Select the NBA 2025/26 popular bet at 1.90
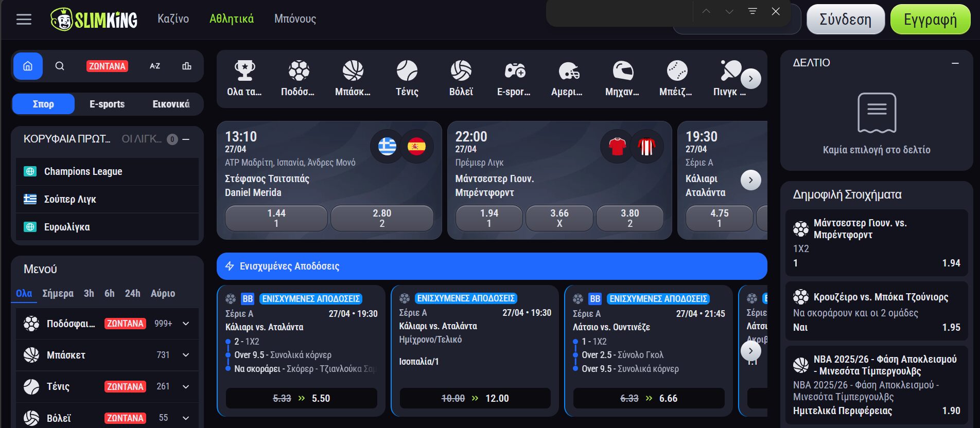The height and width of the screenshot is (428, 980). (877, 385)
